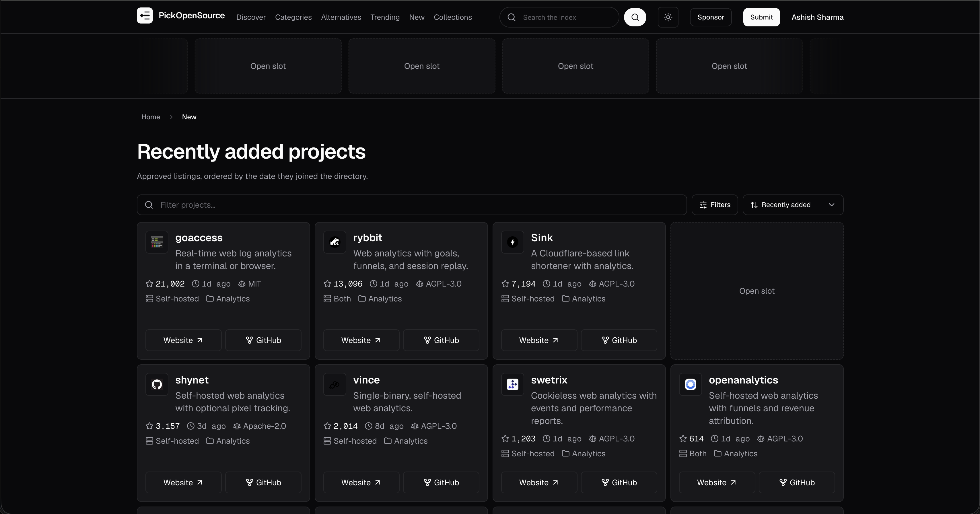Image resolution: width=980 pixels, height=514 pixels.
Task: Click the PickOpenSource logo icon
Action: click(145, 15)
